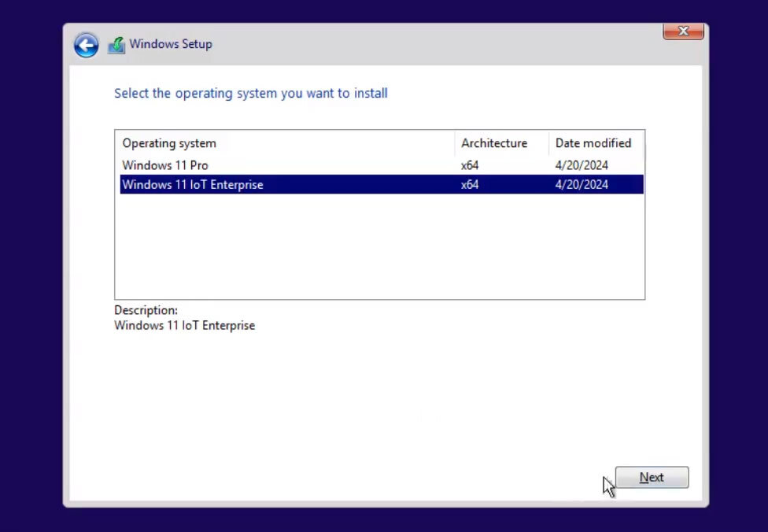The width and height of the screenshot is (768, 532).
Task: Click x64 in the Windows 11 Pro row
Action: 470,165
